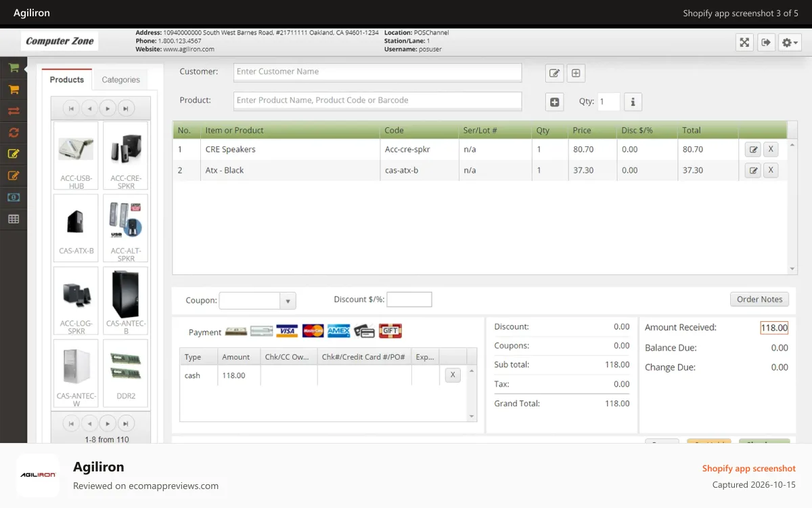The image size is (812, 508).
Task: Select the CAS-ANTEC-B product thumbnail
Action: coord(126,301)
